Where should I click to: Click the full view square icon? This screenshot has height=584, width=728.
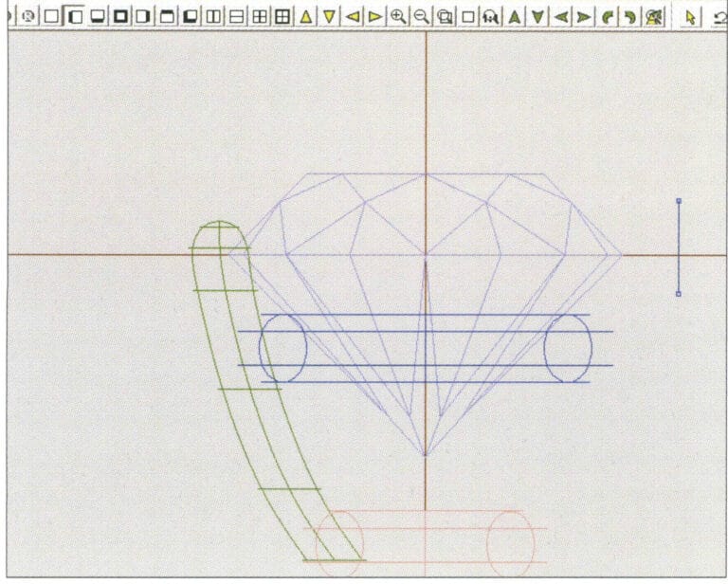(468, 17)
